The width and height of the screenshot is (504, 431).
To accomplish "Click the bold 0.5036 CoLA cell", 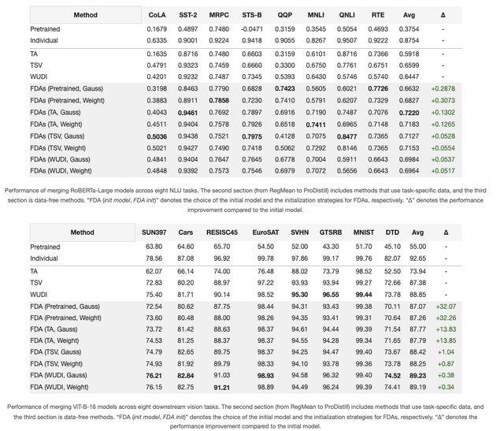I will coord(157,136).
